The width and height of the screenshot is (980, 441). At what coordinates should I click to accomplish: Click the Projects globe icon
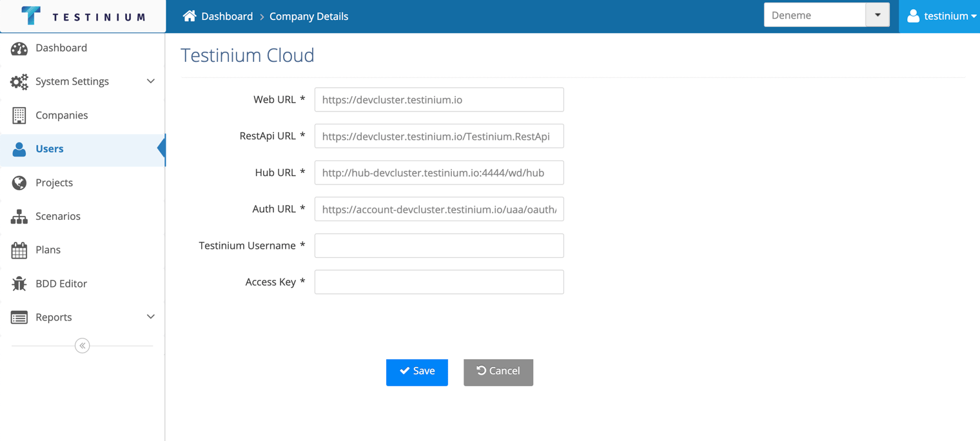(x=19, y=182)
